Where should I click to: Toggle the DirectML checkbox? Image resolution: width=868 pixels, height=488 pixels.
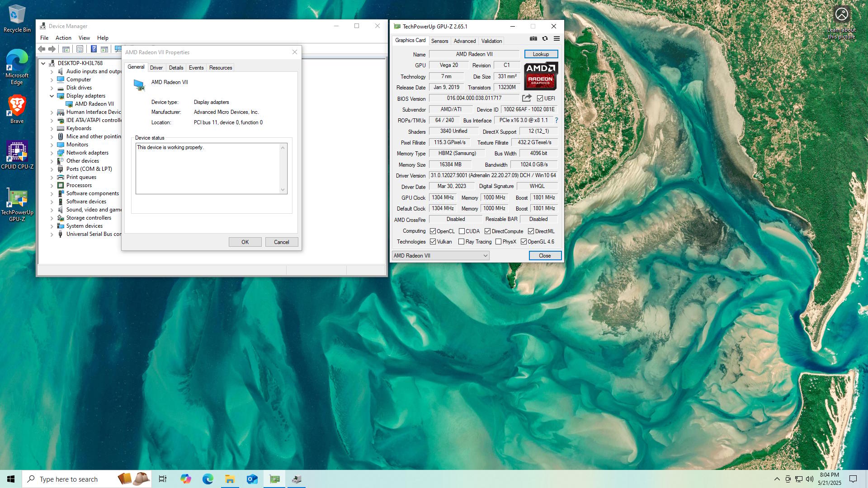[x=531, y=231]
